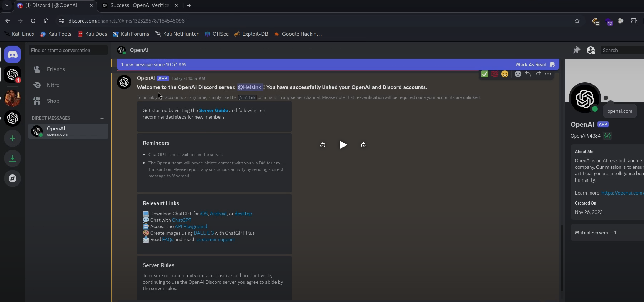Click OpenAI profile avatar in side panel
Image resolution: width=644 pixels, height=302 pixels.
(x=585, y=99)
